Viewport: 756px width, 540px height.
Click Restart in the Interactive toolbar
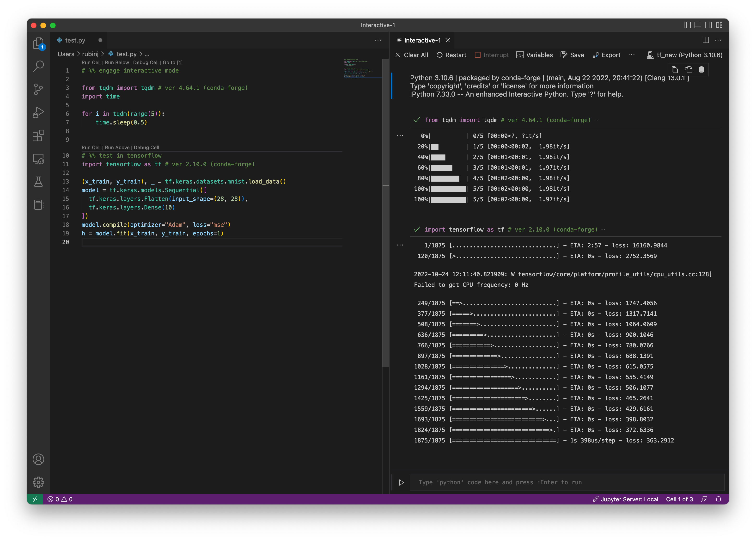(451, 55)
